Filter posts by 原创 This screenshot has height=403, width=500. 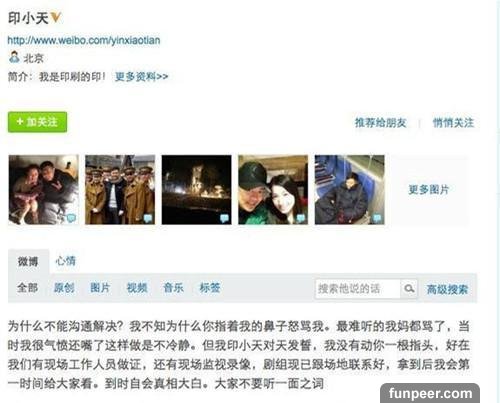(64, 288)
